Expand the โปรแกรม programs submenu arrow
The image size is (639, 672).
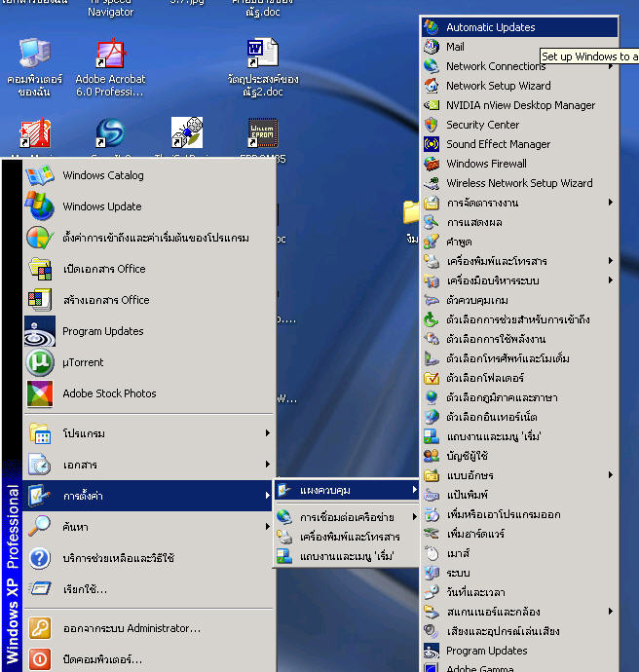click(x=268, y=432)
